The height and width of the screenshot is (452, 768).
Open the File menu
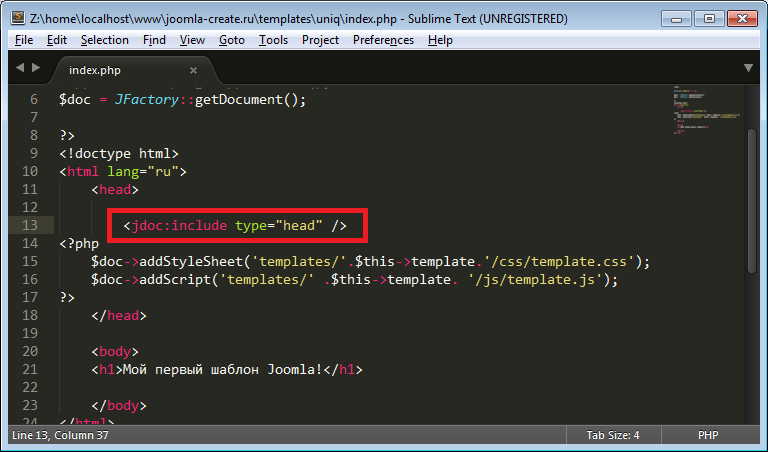24,40
